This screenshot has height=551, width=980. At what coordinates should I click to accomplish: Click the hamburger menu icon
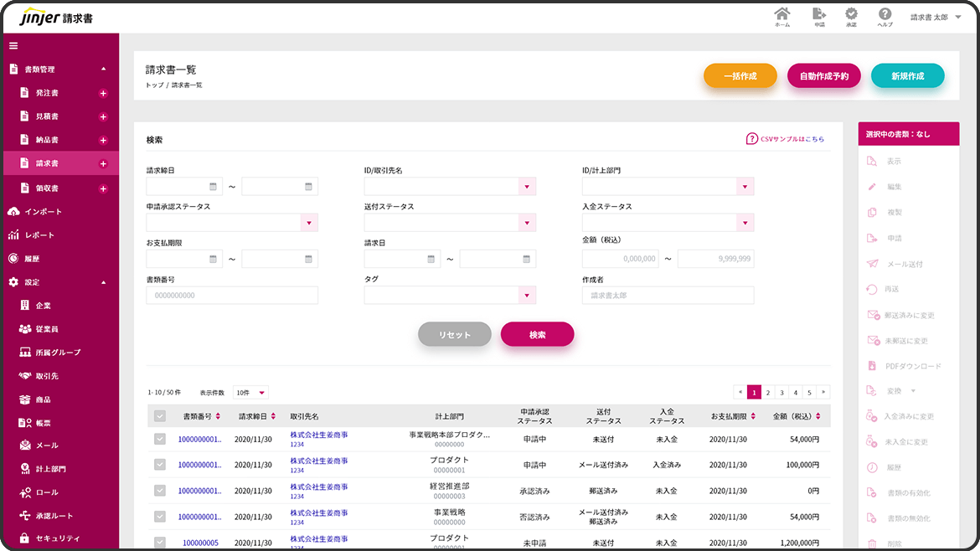coord(13,45)
